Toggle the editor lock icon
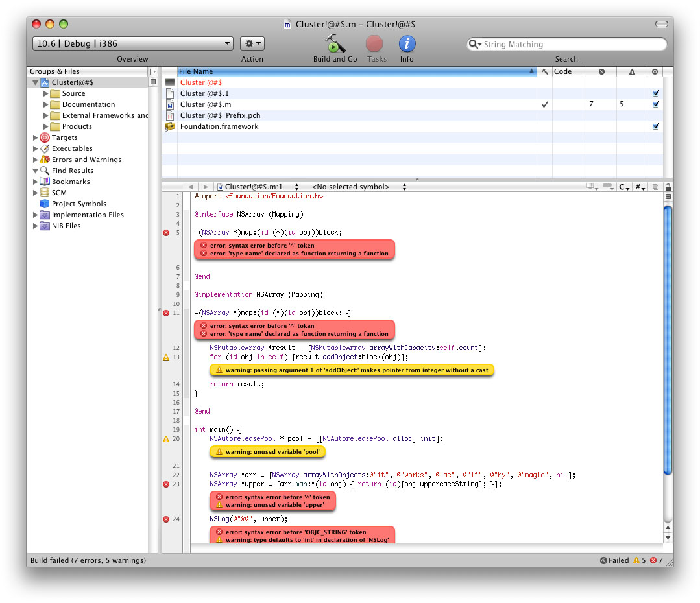Image resolution: width=700 pixels, height=603 pixels. click(x=668, y=187)
